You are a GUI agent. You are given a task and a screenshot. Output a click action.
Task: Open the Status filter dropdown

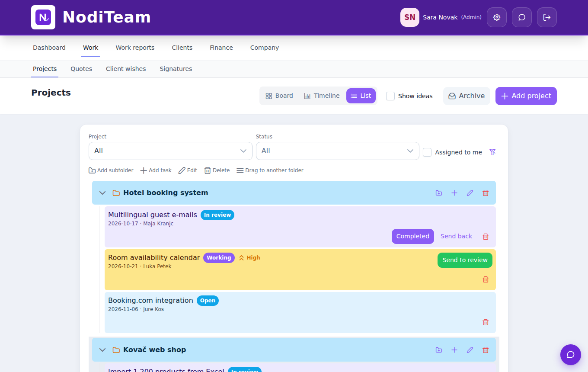[338, 151]
